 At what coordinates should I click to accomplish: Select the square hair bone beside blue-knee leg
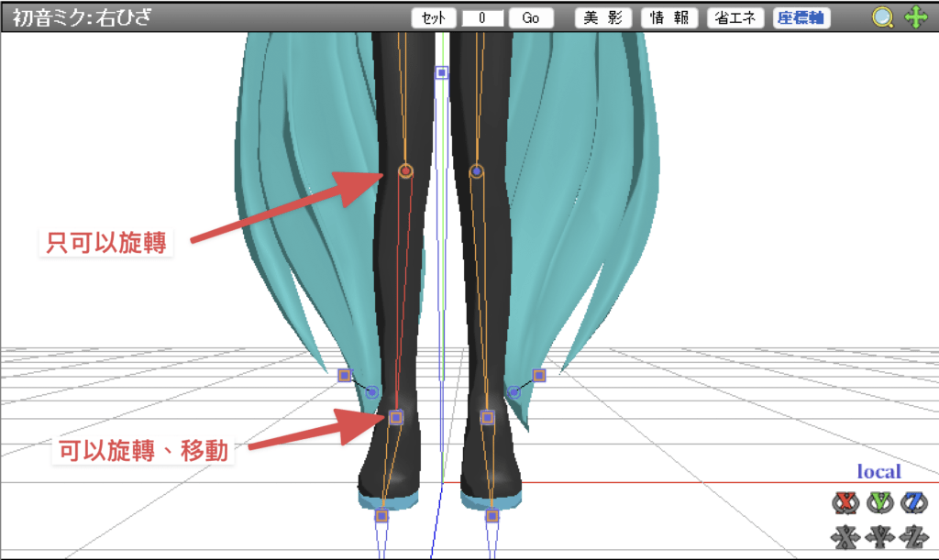pyautogui.click(x=539, y=375)
